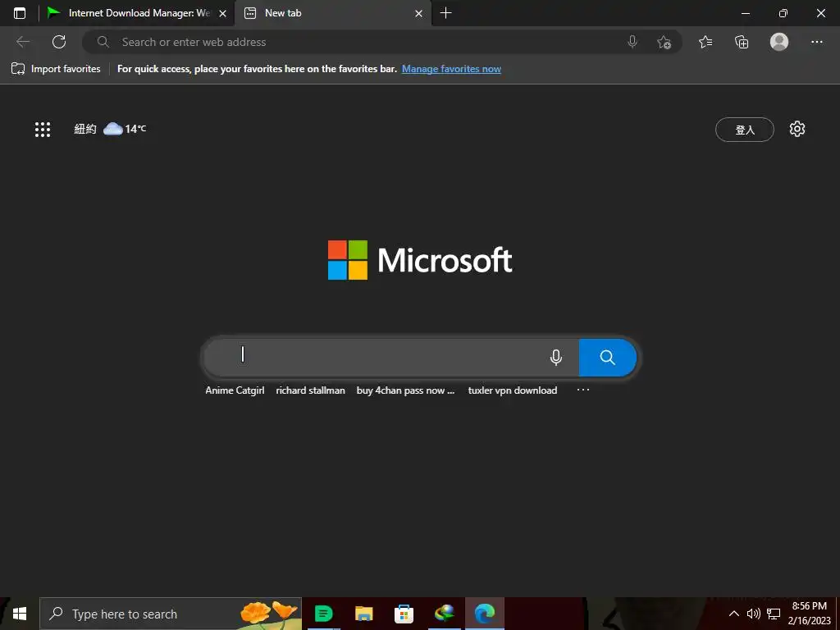840x630 pixels.
Task: Click Import favorites
Action: tap(56, 69)
